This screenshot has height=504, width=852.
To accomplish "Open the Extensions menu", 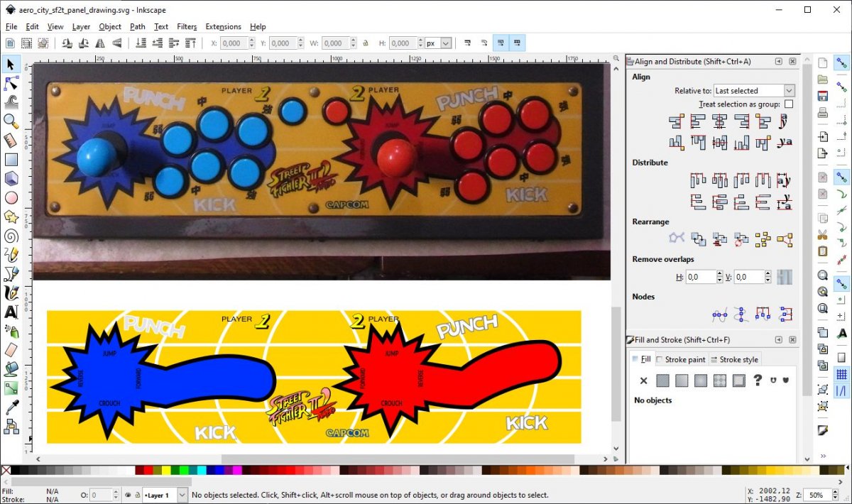I will point(223,26).
